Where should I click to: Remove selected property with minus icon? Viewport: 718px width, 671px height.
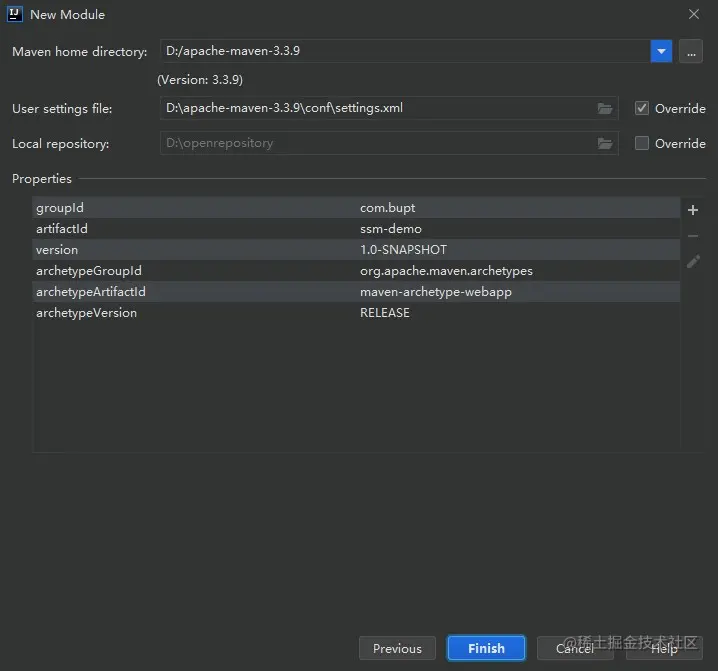point(693,236)
